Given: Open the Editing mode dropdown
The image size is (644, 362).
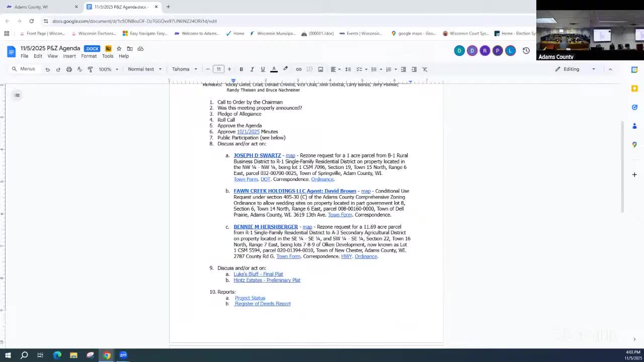Looking at the screenshot, I should 575,69.
